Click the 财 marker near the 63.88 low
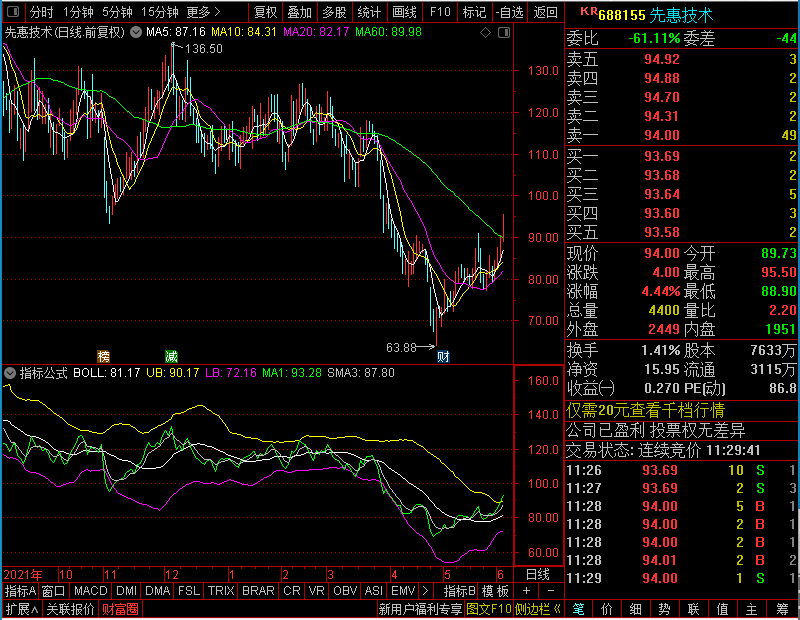800x620 pixels. (443, 356)
